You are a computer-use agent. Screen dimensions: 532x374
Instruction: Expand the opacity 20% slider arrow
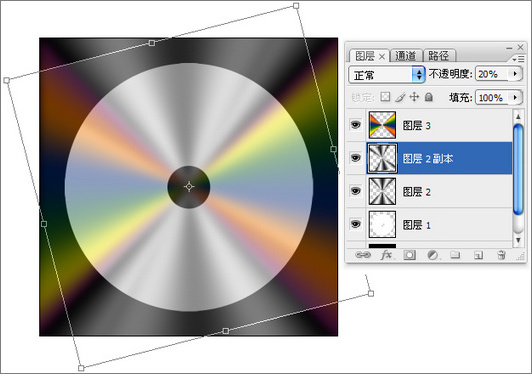pyautogui.click(x=515, y=74)
